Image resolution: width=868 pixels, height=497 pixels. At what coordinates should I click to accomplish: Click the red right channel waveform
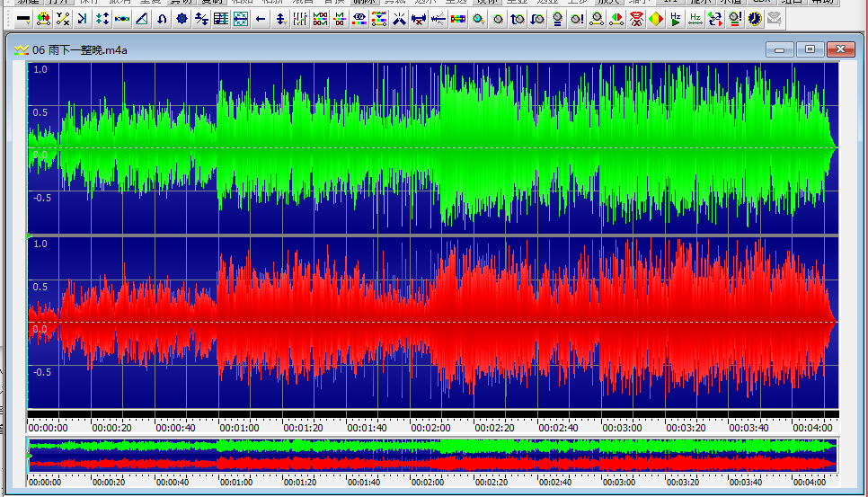(431, 322)
